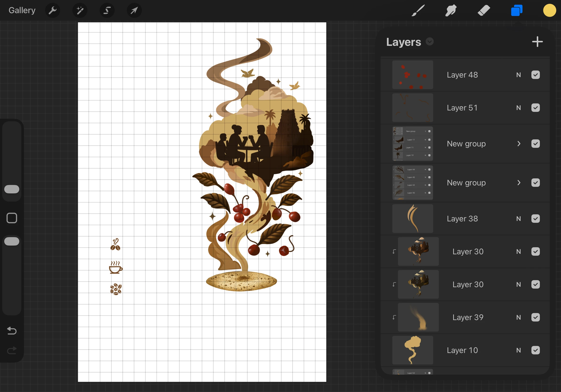The width and height of the screenshot is (561, 392).
Task: Open blend mode N for Layer 38
Action: tap(518, 219)
